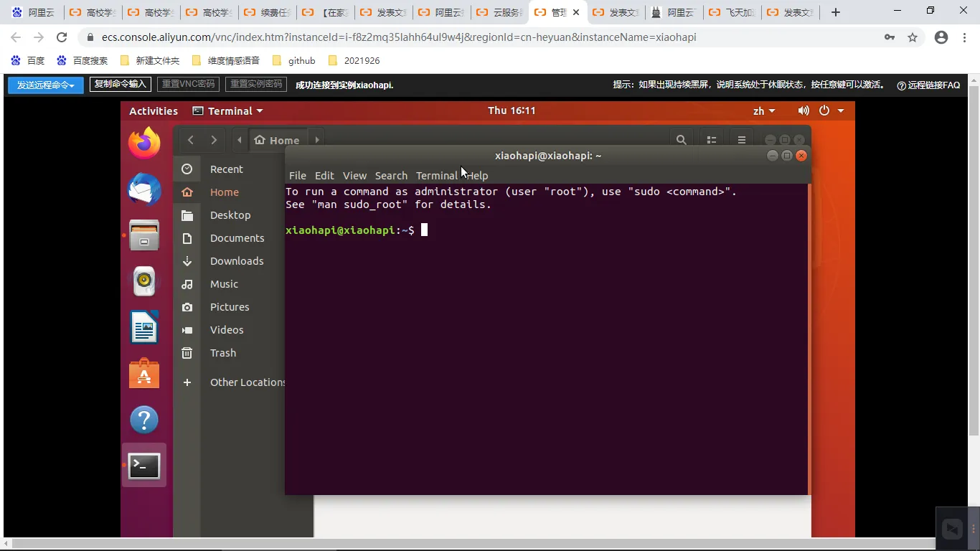This screenshot has width=980, height=551.
Task: Open Firefox from the Ubuntu dock
Action: click(x=144, y=143)
